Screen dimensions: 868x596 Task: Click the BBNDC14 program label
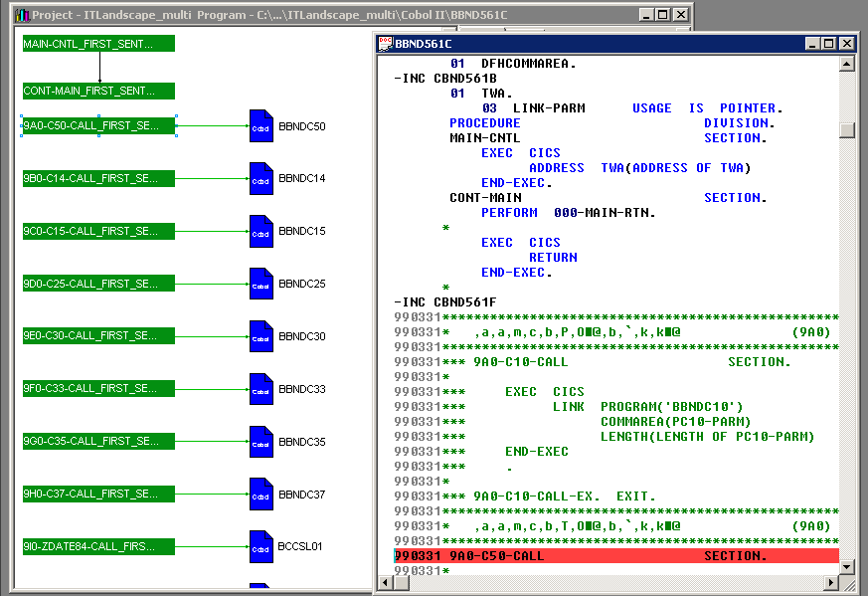coord(301,178)
